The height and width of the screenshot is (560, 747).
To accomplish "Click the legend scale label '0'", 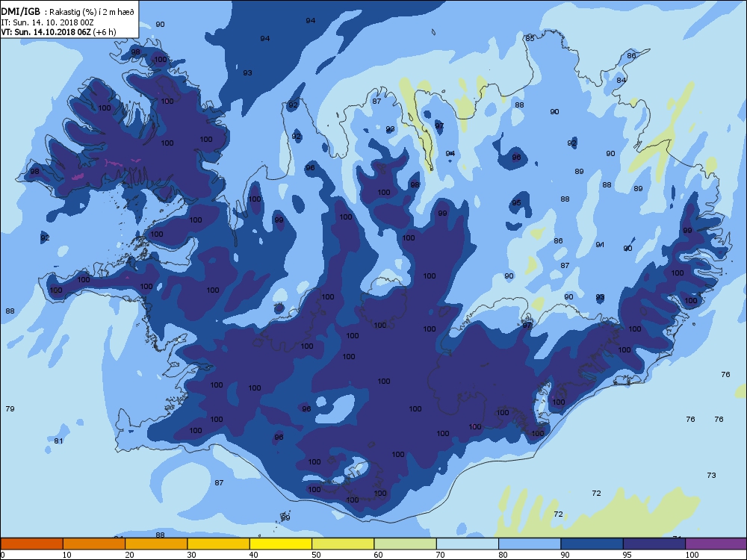I will (2, 555).
